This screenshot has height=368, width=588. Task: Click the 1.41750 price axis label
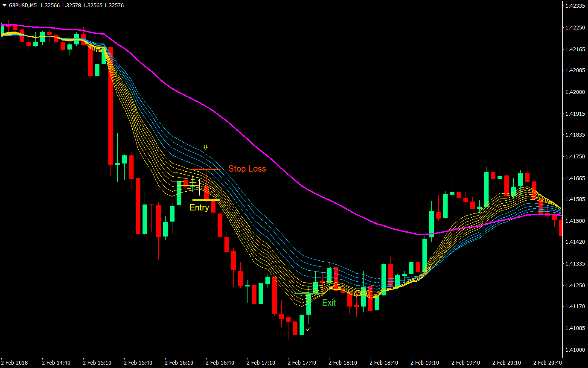(574, 157)
